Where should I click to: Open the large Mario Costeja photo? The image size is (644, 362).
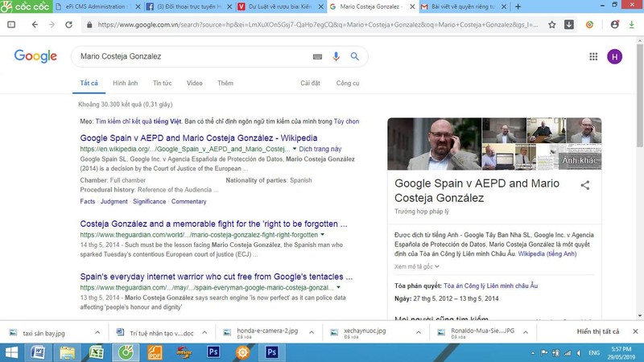(434, 144)
